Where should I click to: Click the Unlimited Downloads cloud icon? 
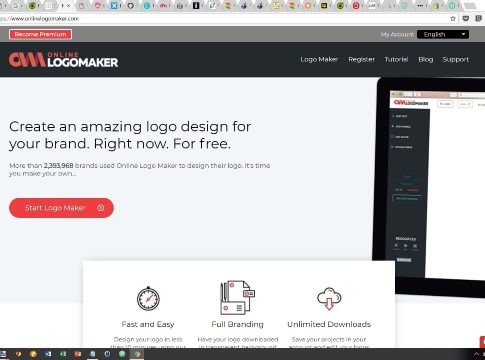click(329, 298)
